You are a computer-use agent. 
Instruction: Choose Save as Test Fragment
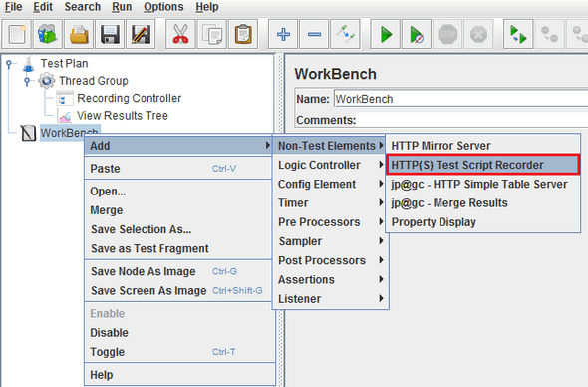coord(179,248)
